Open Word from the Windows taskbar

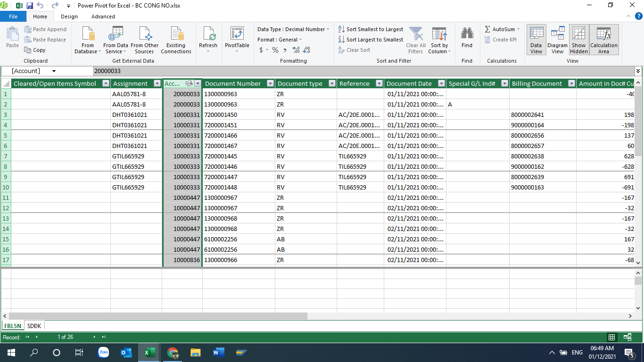[219, 352]
